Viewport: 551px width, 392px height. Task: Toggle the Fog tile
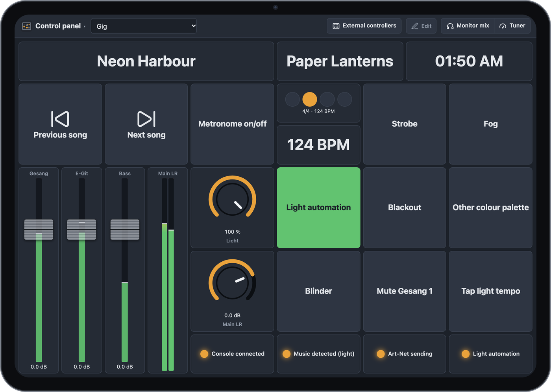click(490, 124)
